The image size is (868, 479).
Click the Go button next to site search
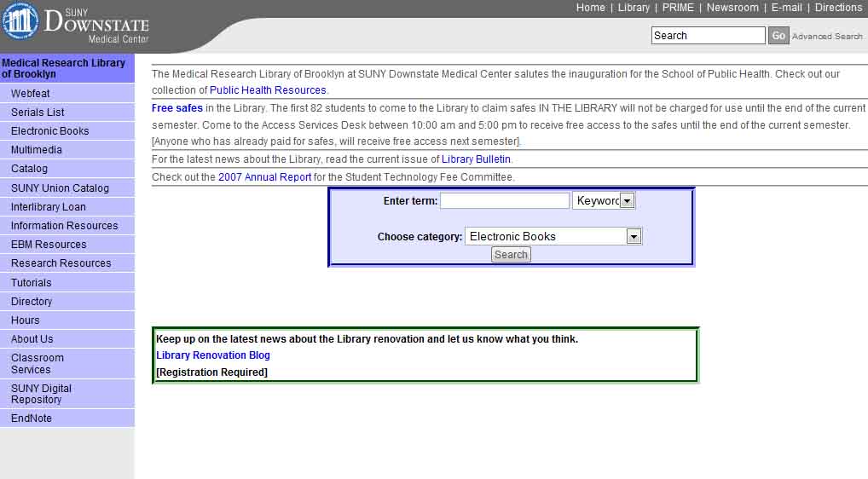point(778,36)
